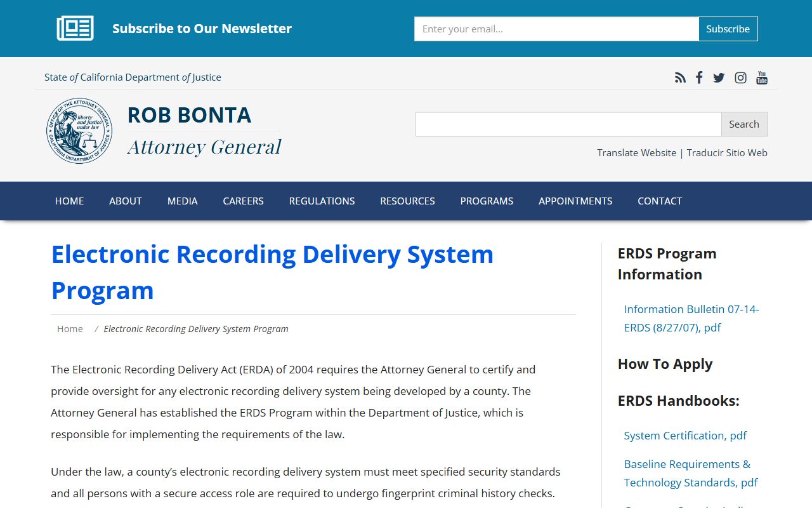
Task: Open the ABOUT menu item
Action: point(126,201)
